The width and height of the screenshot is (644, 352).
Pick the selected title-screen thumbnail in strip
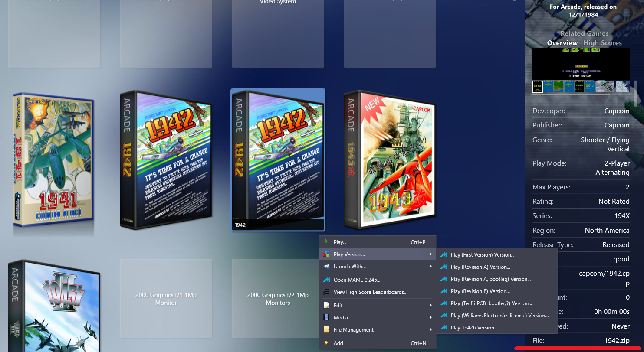coord(537,87)
